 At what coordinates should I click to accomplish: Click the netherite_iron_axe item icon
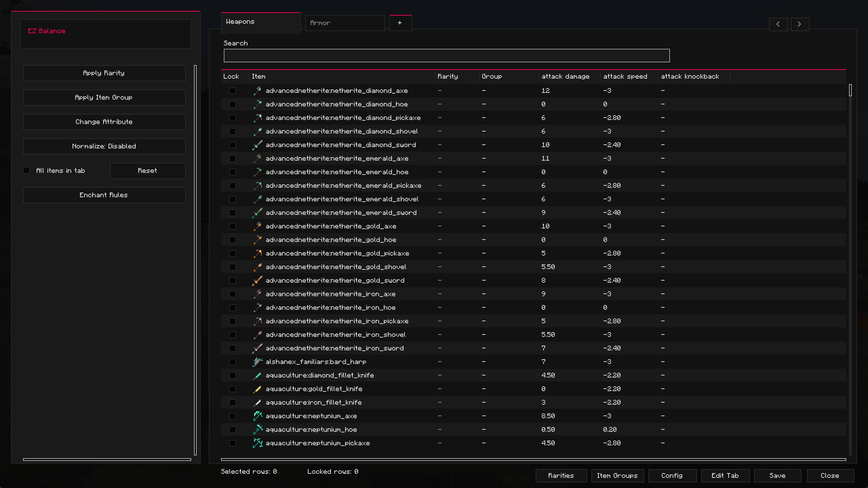[258, 294]
